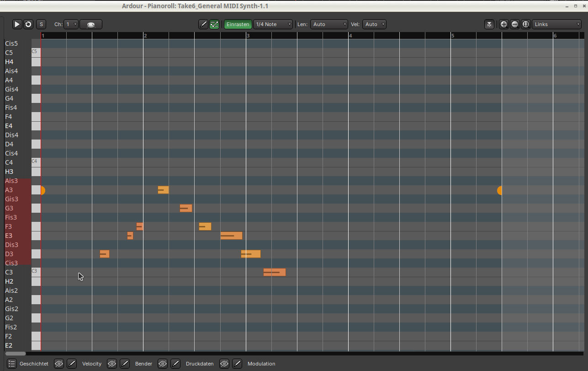This screenshot has height=371, width=588.
Task: Open the Vel Auto dropdown
Action: pyautogui.click(x=374, y=24)
